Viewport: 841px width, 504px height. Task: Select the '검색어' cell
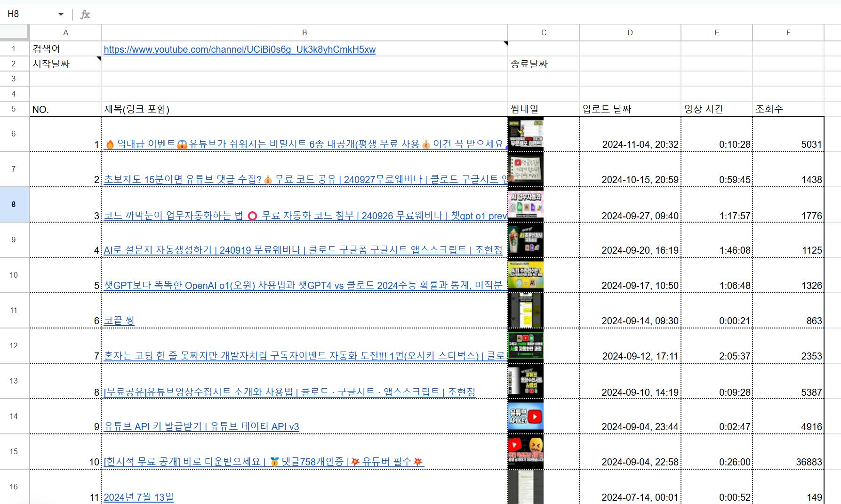(65, 48)
